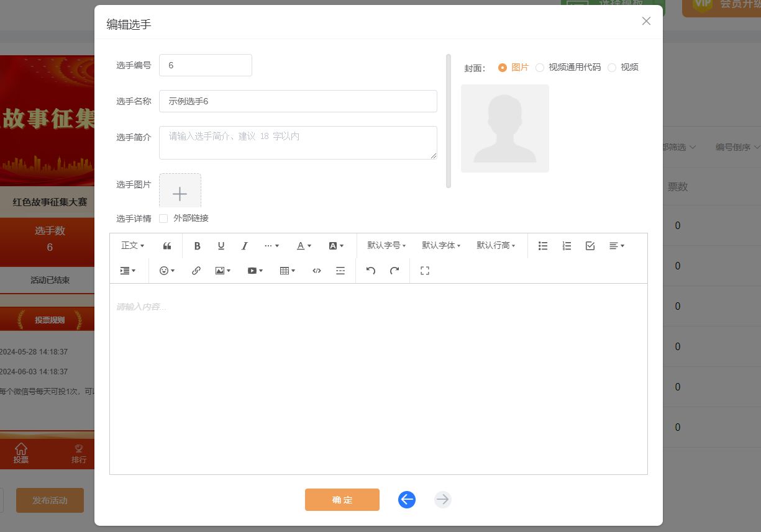This screenshot has height=532, width=761.
Task: Open the 默认字体 font family dropdown
Action: pyautogui.click(x=440, y=245)
